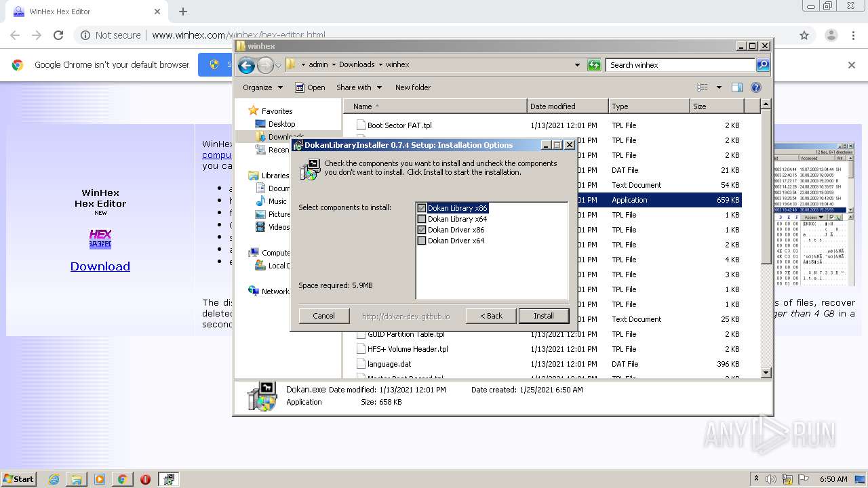Click the taskbar clock showing 6:50 AM
This screenshot has width=868, height=488.
833,479
